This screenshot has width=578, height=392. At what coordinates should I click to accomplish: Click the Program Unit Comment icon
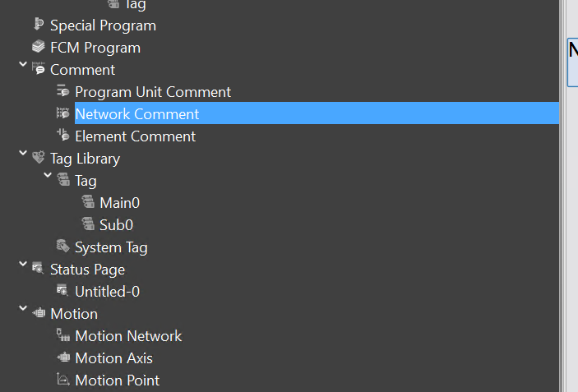click(x=62, y=91)
